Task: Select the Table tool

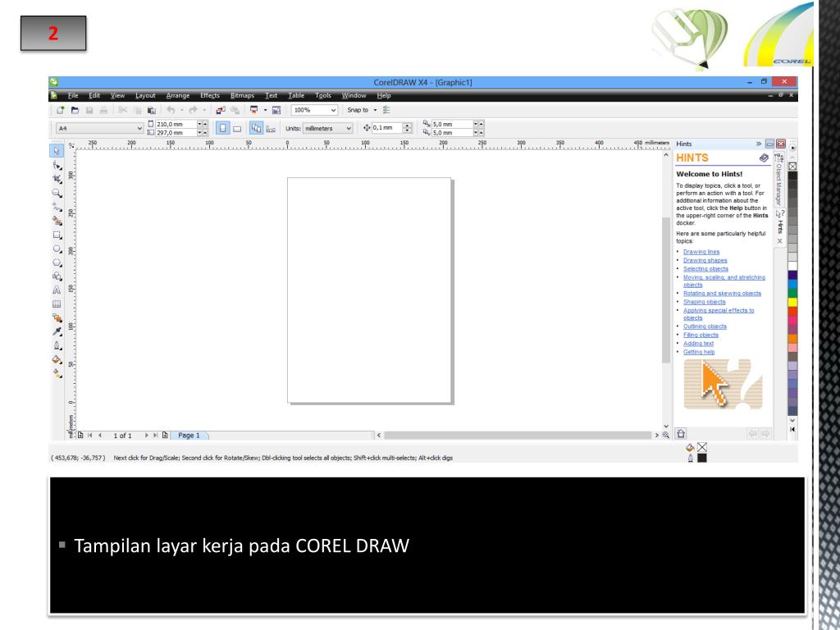Action: pyautogui.click(x=57, y=304)
